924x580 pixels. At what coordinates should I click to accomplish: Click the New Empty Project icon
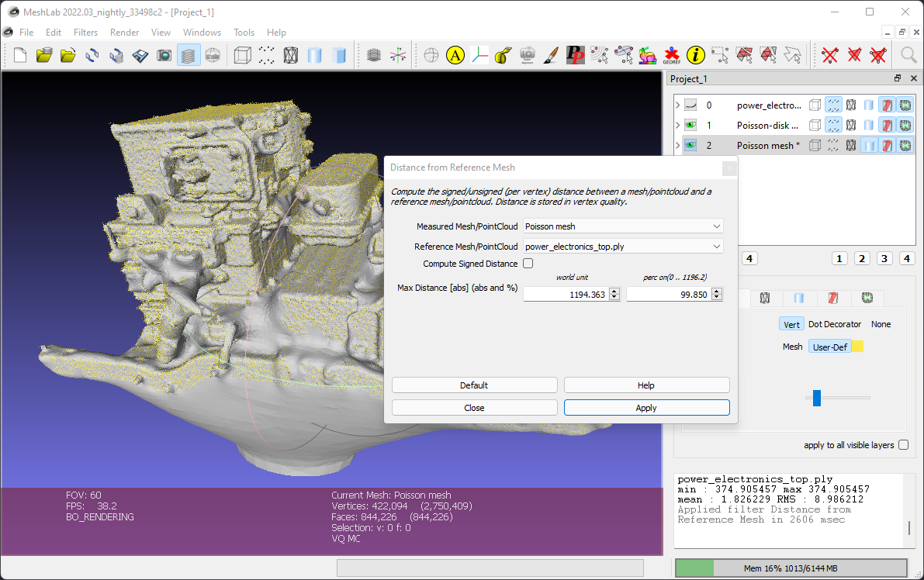[20, 55]
